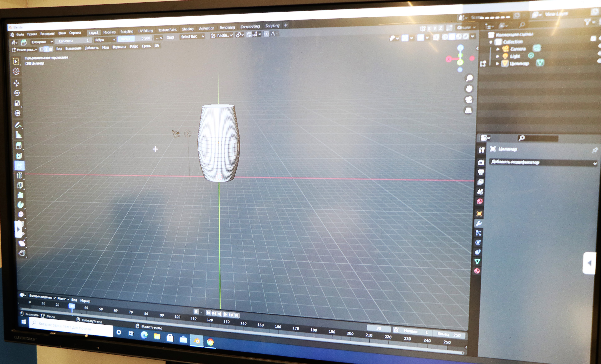This screenshot has height=364, width=601.
Task: Open World properties red globe tab
Action: 480,201
